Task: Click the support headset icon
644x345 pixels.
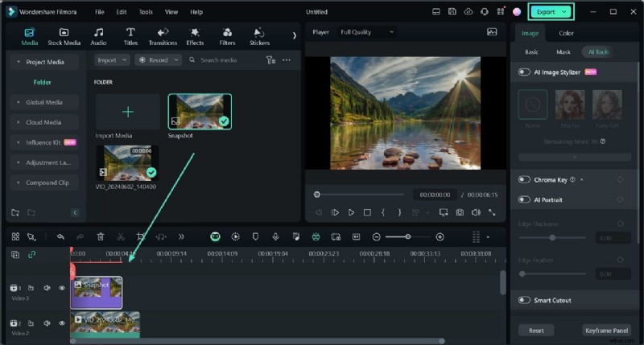Action: 485,12
